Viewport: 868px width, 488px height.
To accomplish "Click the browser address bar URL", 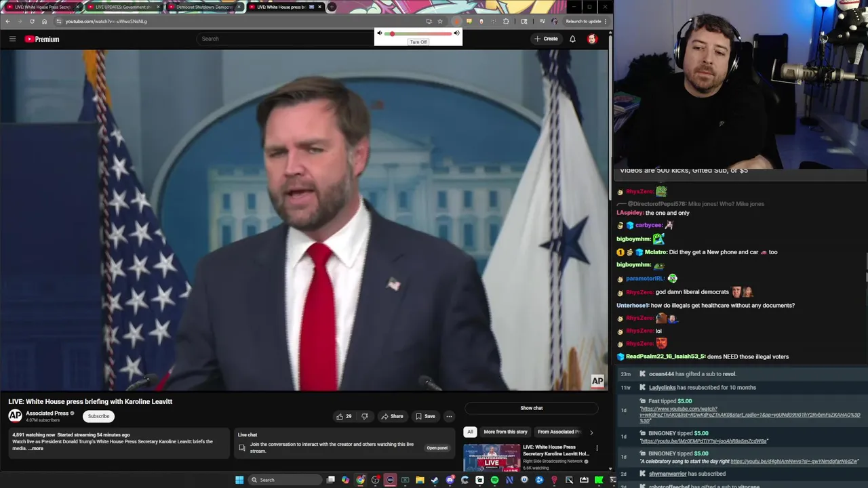I will tap(106, 21).
